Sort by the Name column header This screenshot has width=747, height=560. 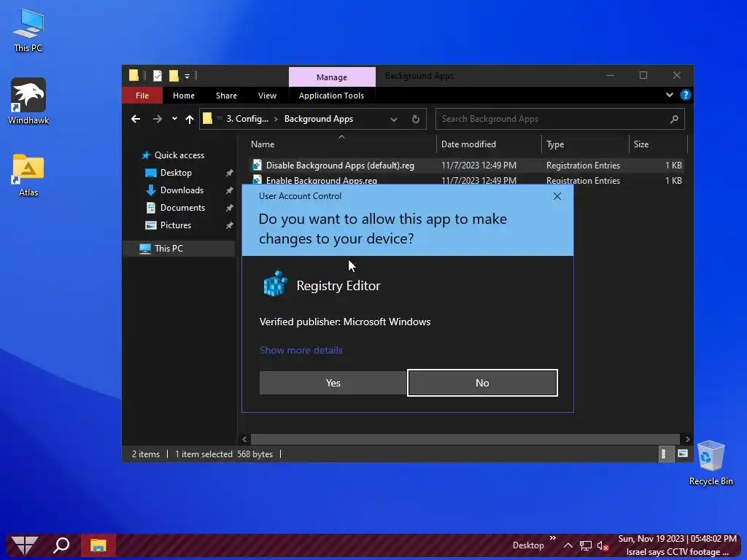point(341,144)
